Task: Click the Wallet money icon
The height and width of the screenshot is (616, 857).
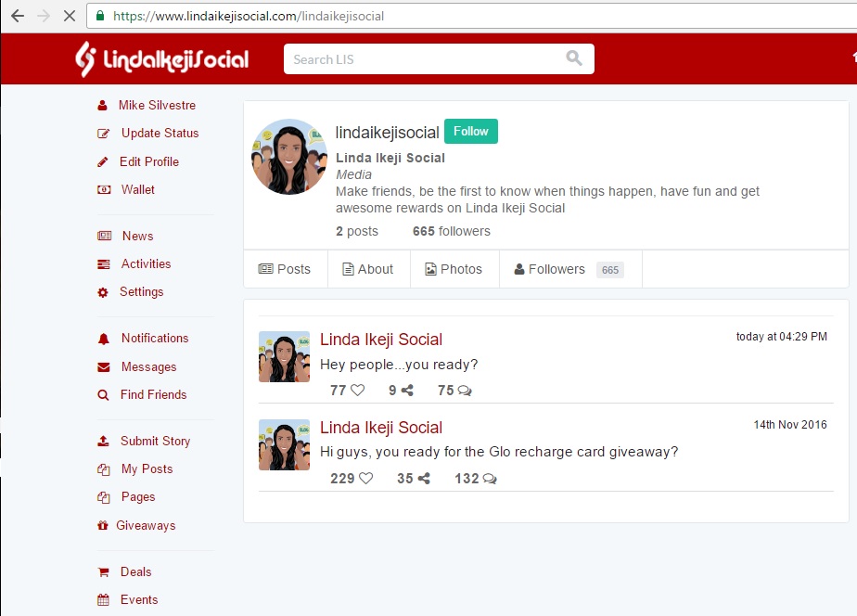Action: 104,189
